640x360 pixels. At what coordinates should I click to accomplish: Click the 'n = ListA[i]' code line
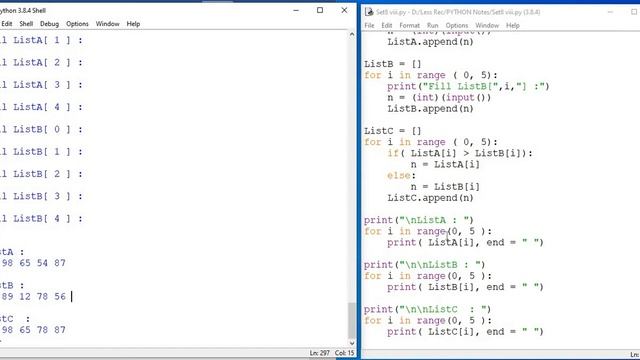coord(445,164)
